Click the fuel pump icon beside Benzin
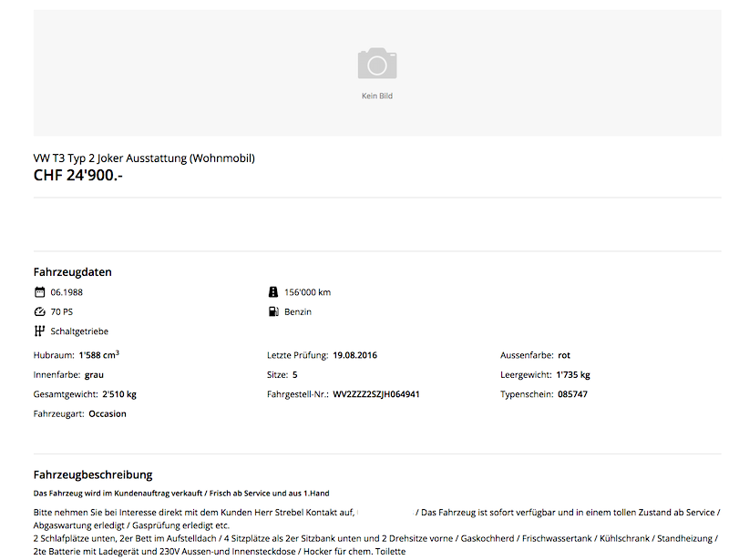This screenshot has height=560, width=729. tap(273, 311)
